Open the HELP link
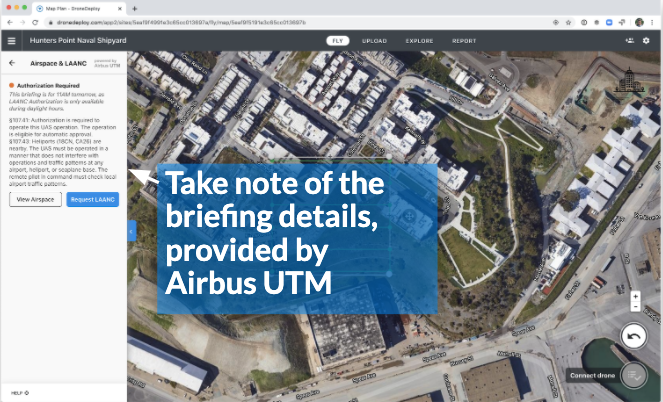This screenshot has width=663, height=402. click(19, 393)
